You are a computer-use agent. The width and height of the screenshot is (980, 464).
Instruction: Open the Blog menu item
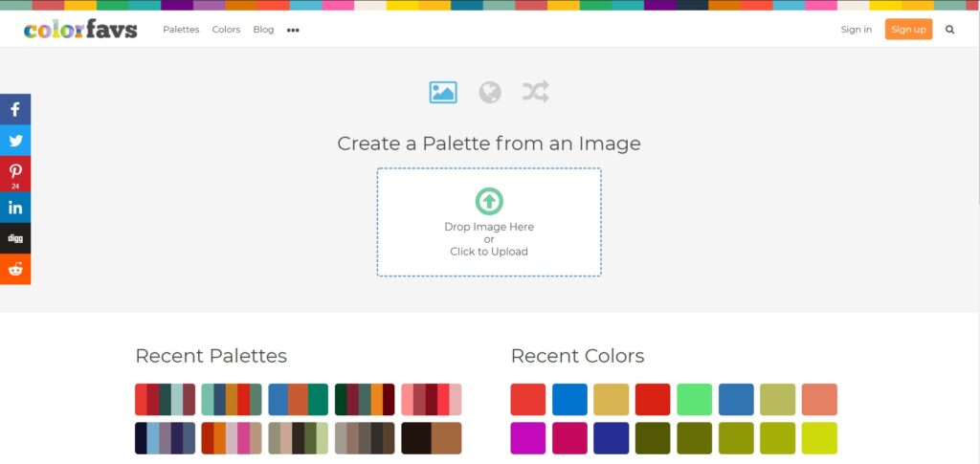(264, 30)
